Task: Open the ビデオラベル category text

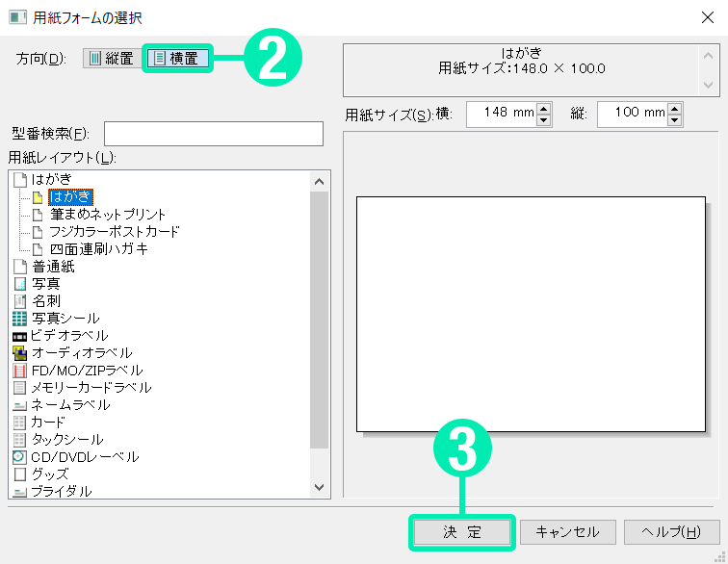Action: pos(68,336)
